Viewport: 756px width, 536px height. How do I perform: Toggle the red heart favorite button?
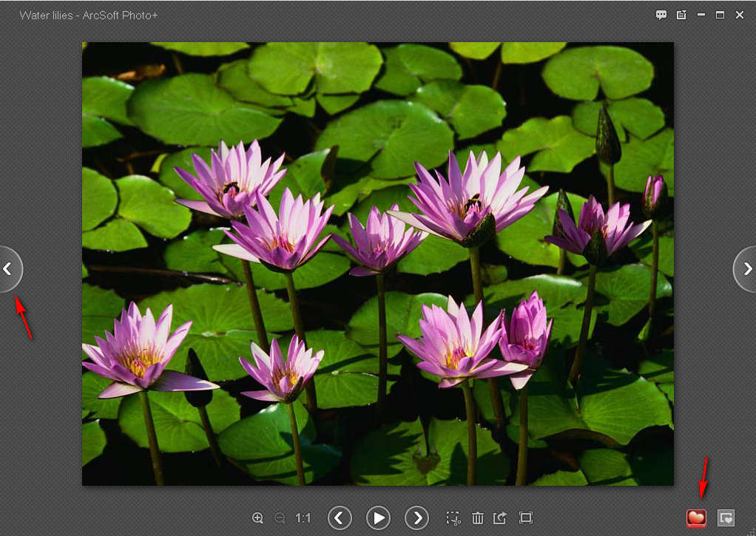696,518
